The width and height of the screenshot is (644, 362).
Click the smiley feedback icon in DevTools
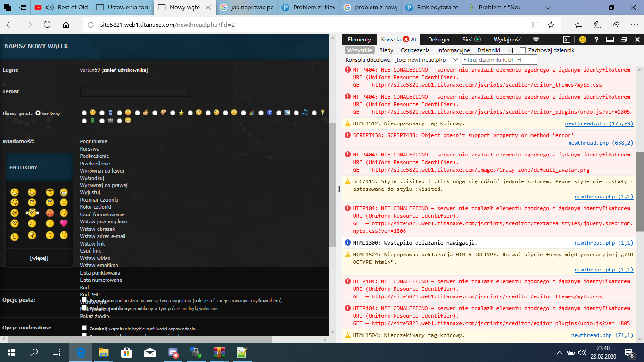coord(583,40)
